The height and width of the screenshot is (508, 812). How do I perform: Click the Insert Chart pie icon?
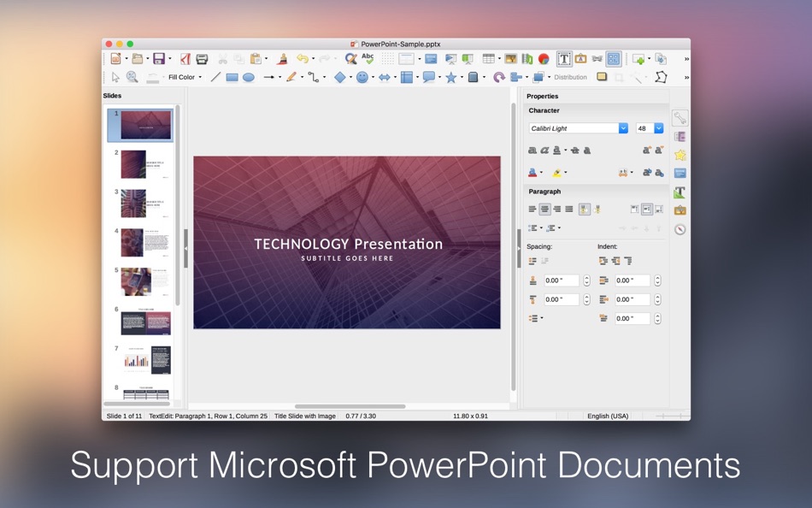click(544, 58)
